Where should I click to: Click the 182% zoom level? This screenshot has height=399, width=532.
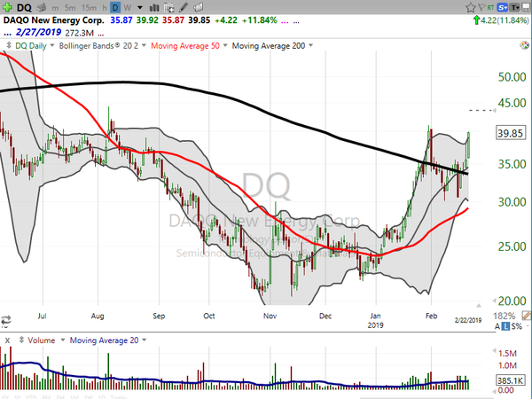point(505,316)
